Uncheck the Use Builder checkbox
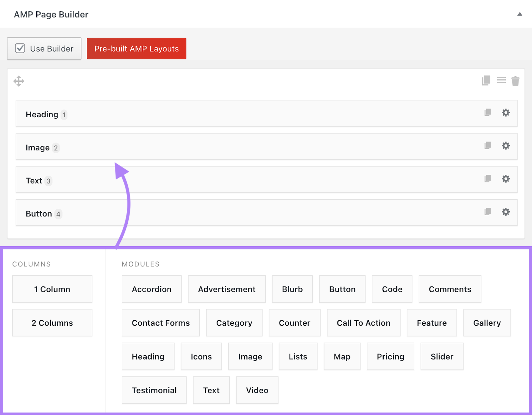This screenshot has width=532, height=415. (20, 48)
